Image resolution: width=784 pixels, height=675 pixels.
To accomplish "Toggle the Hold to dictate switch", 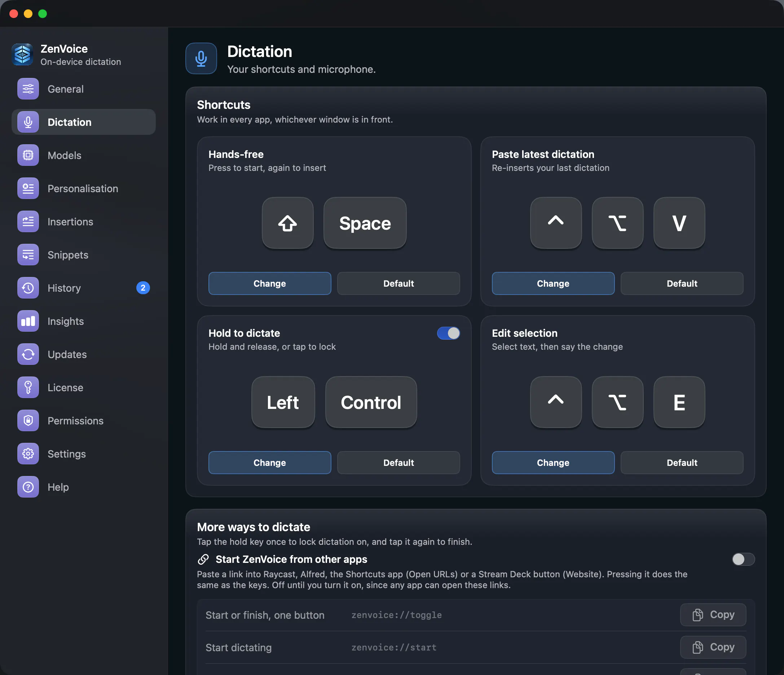I will click(448, 333).
